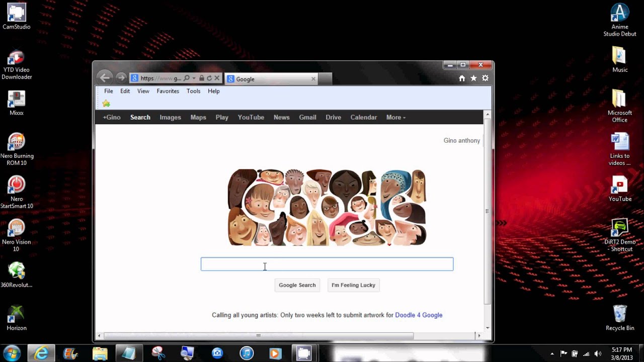Open the Edit menu
Screen dimensions: 644x362
point(125,91)
